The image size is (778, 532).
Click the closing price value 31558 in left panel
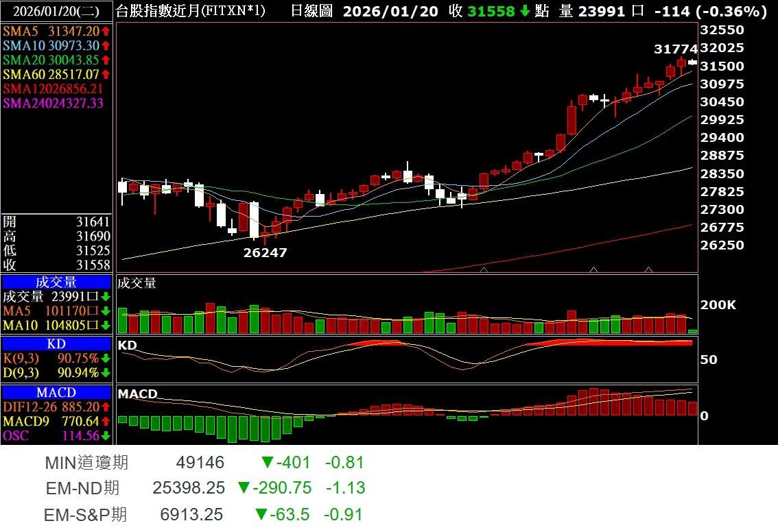93,265
